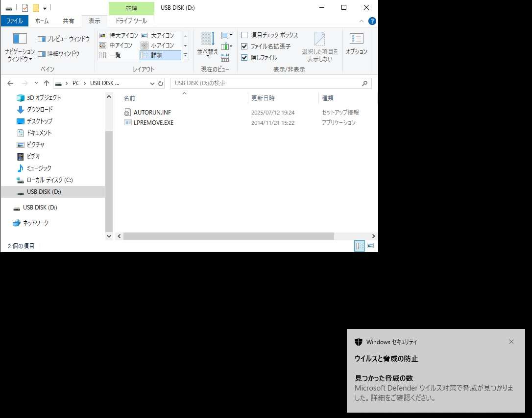
Task: Uncheck the Hidden Files (隠しファイル) checkbox
Action: pos(244,57)
